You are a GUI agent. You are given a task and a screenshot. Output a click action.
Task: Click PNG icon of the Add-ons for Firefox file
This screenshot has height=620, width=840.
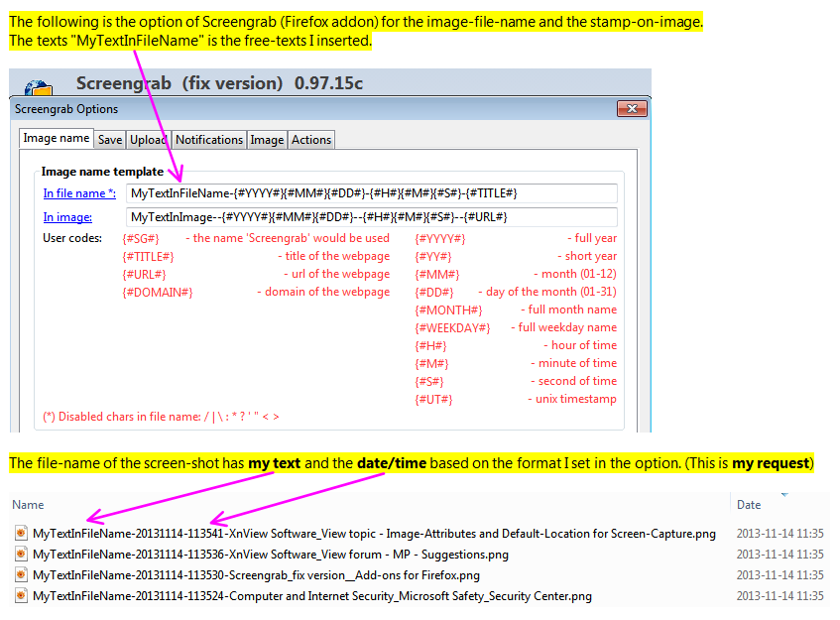tap(21, 574)
